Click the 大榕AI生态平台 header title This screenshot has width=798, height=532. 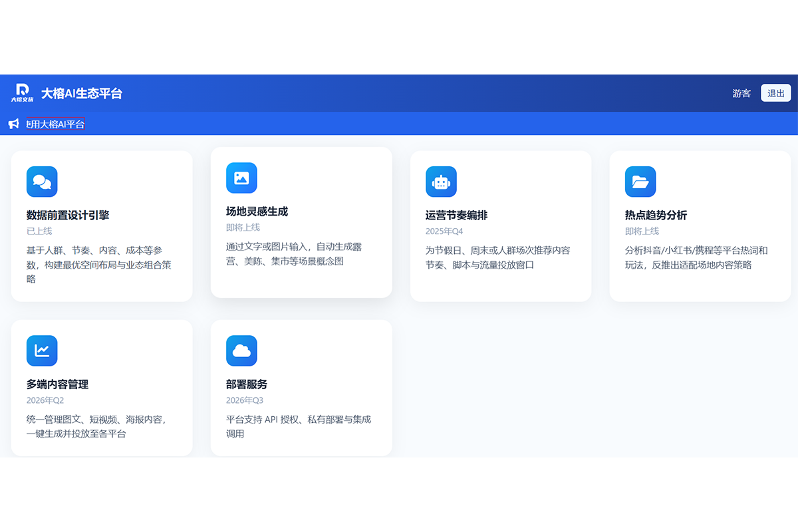tap(82, 93)
